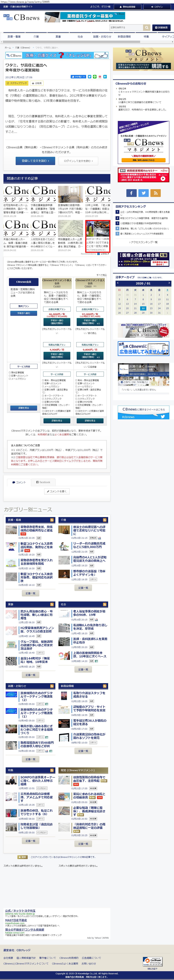Open RSS feed for 話題・お知らせ category
Image resolution: width=174 pixels, height=980 pixels.
(x=52, y=686)
